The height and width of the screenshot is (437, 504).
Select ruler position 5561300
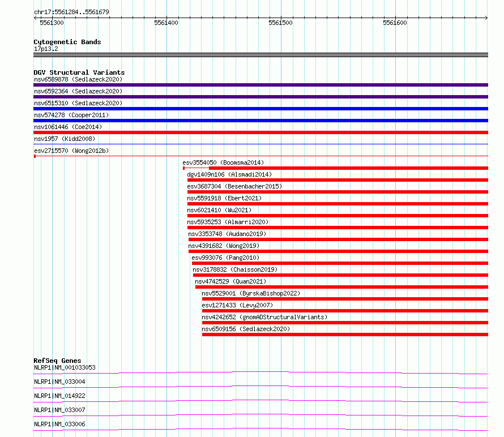tap(52, 23)
